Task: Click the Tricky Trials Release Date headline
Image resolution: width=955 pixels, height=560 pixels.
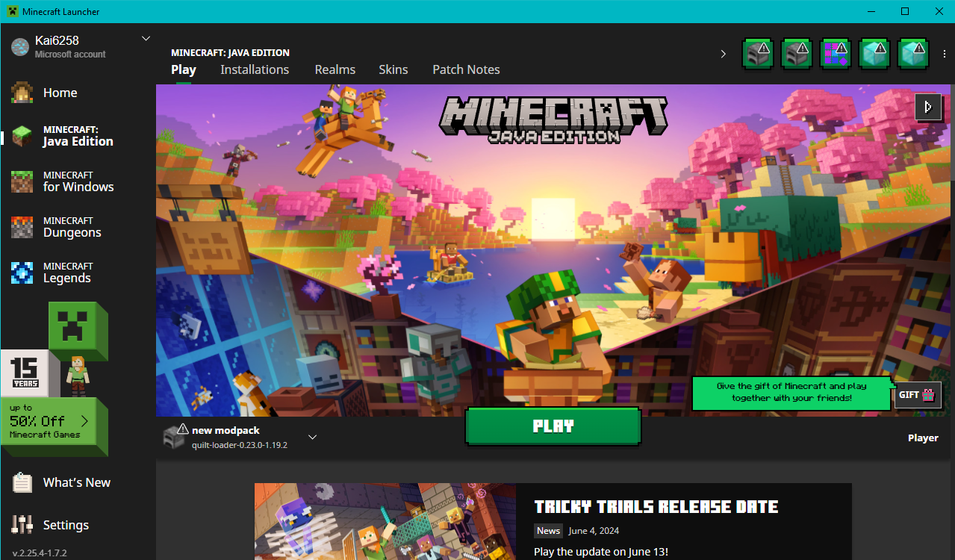Action: [x=656, y=508]
